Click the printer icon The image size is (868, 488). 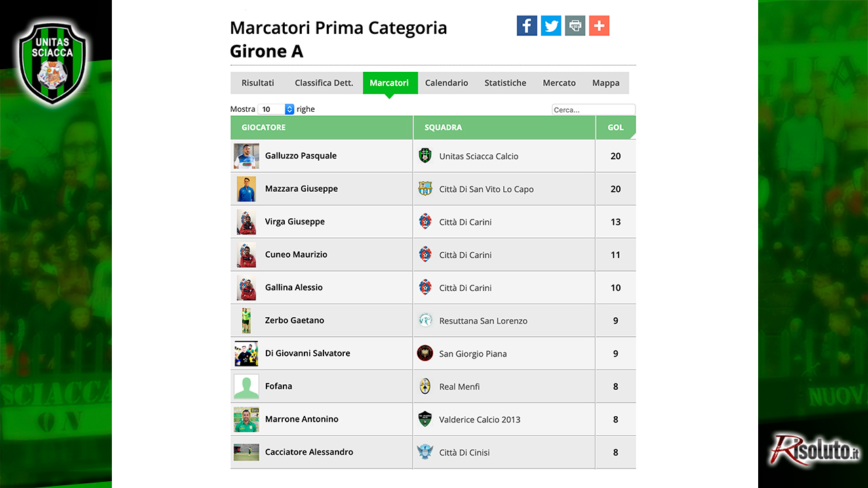(575, 26)
